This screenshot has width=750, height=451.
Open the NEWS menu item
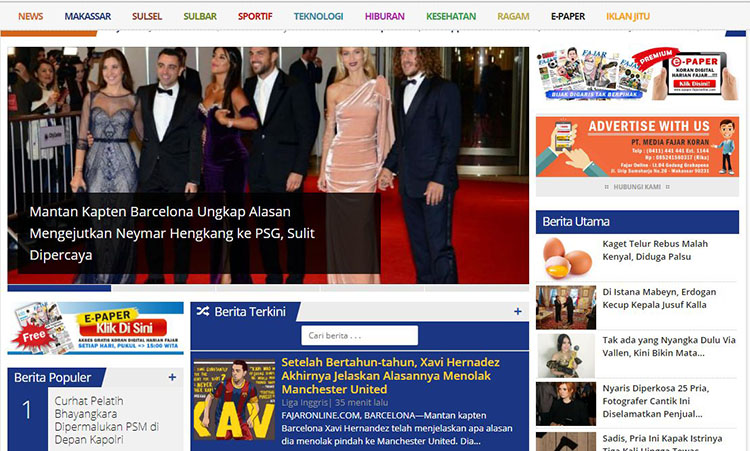[31, 16]
